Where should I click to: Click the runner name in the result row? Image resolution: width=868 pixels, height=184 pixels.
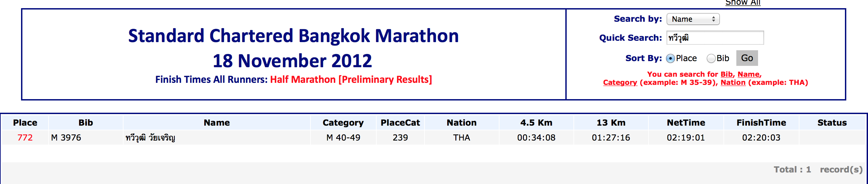(x=150, y=137)
